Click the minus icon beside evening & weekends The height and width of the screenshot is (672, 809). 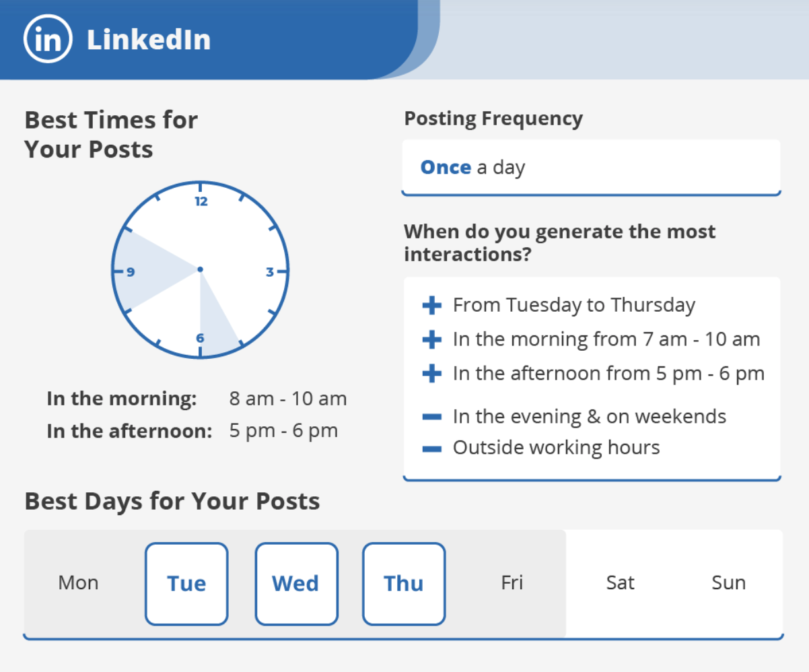coord(431,417)
